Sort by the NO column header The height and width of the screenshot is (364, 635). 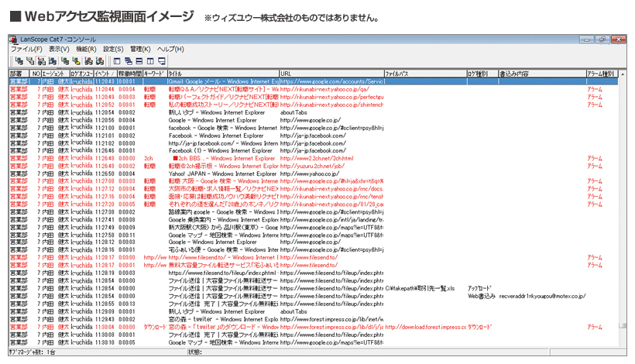point(36,74)
